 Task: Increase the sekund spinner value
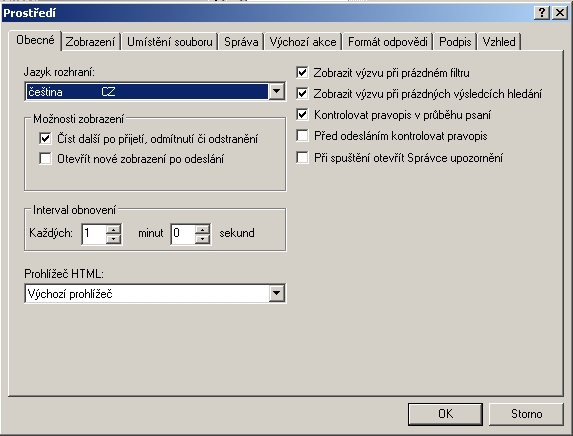(x=202, y=230)
